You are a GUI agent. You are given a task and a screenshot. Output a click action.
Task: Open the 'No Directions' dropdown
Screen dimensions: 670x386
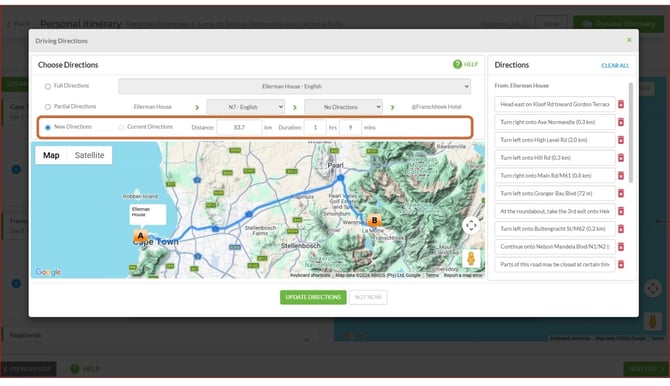(x=343, y=107)
